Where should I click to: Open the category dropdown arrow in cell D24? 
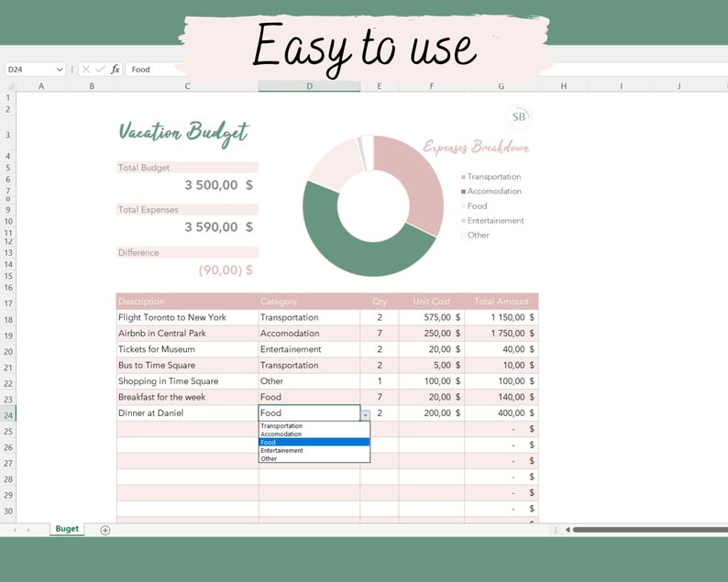click(x=365, y=414)
